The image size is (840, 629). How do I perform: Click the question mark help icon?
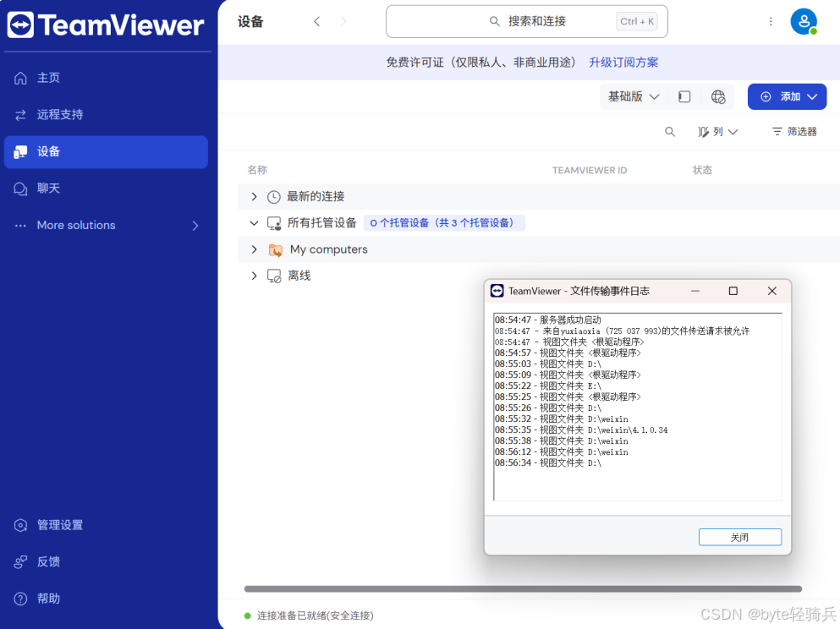point(20,599)
